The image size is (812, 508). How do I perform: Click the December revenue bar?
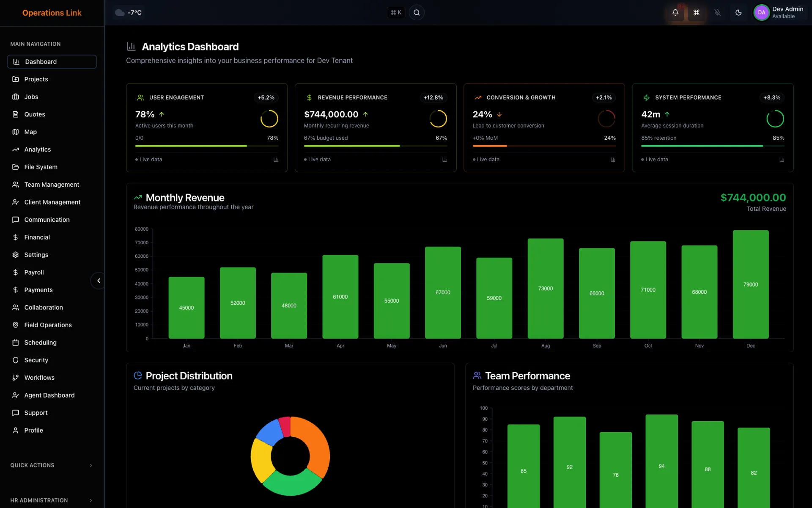coord(751,284)
